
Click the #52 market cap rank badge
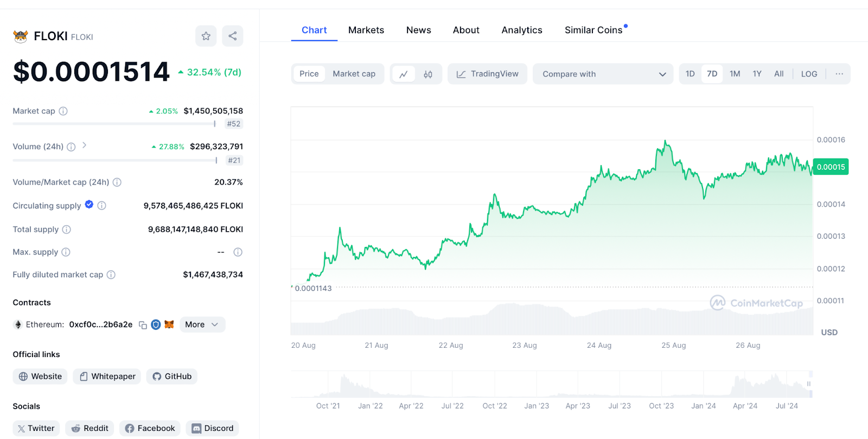click(234, 124)
